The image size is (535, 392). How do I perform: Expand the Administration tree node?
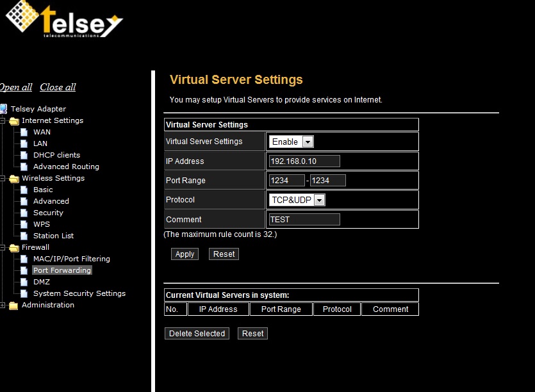coord(3,306)
